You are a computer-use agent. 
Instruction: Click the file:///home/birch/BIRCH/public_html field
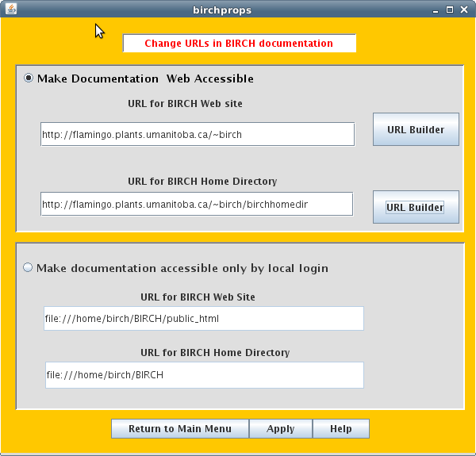pos(203,319)
